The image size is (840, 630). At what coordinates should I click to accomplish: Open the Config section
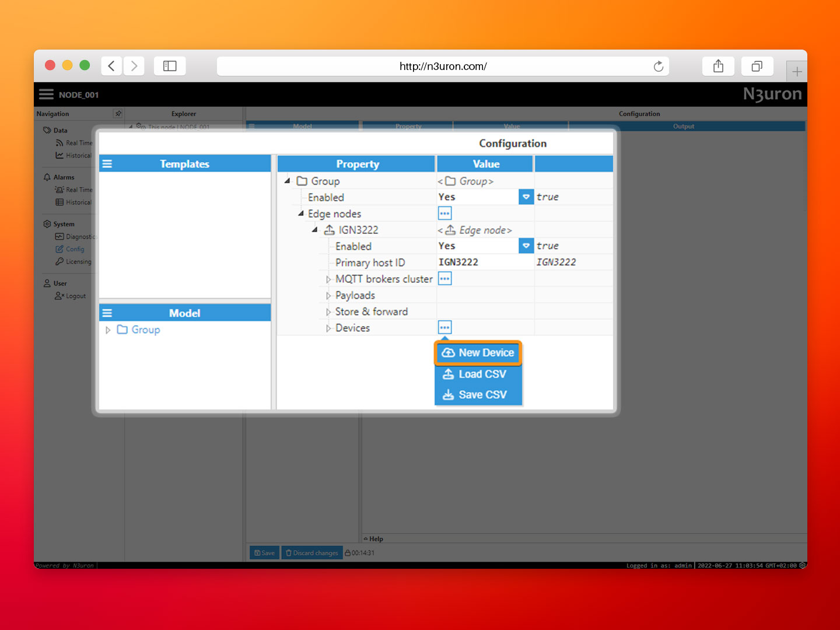pyautogui.click(x=70, y=249)
